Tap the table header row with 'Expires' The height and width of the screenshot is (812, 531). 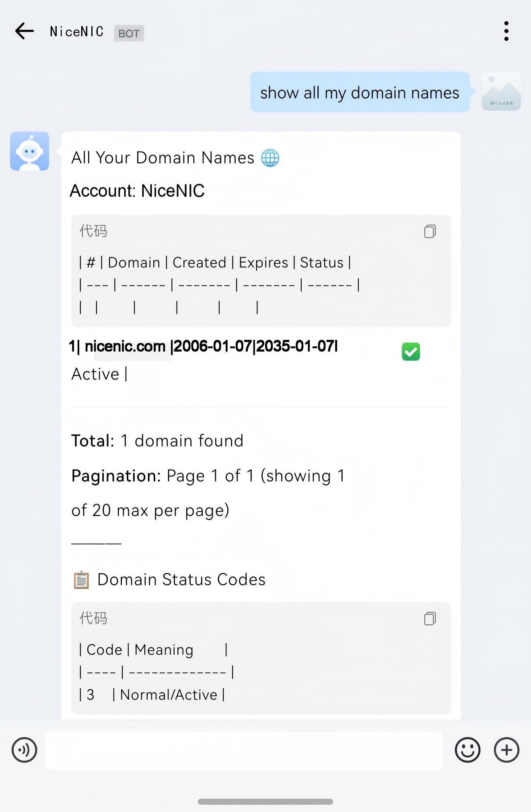coord(215,262)
